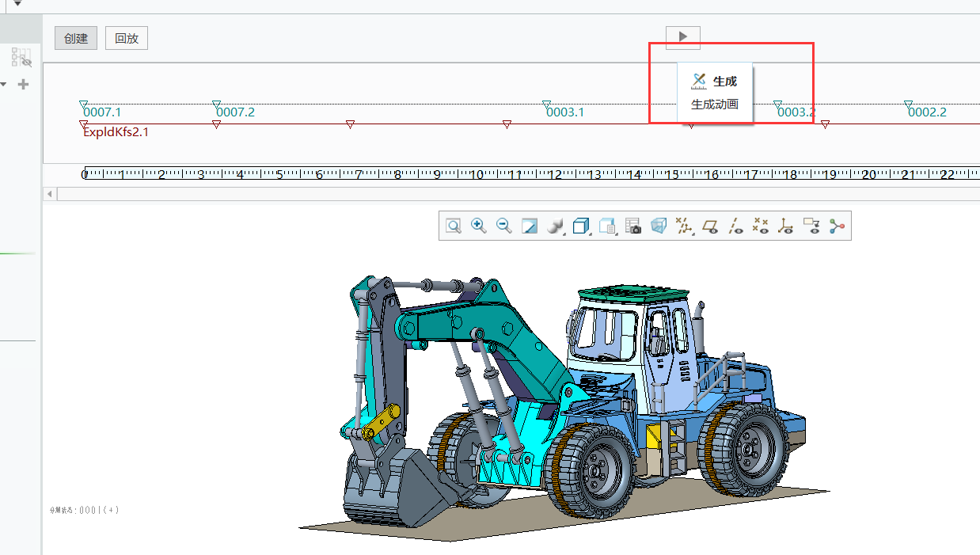Click the Repaint screen icon
980x555 pixels.
tap(530, 226)
